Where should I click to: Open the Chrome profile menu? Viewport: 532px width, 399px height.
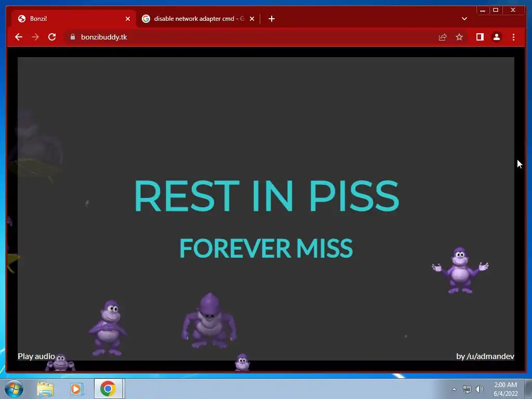(x=496, y=37)
